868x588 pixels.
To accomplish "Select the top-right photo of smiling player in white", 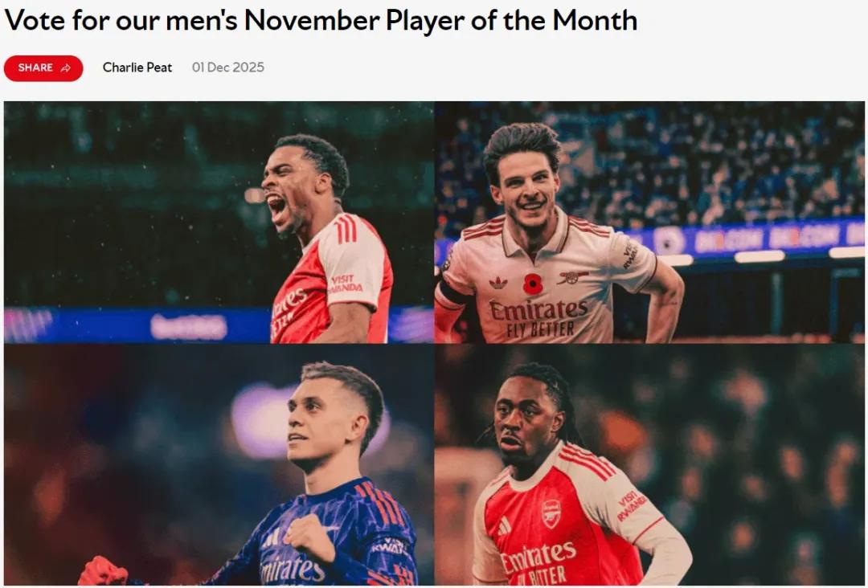I will (649, 222).
